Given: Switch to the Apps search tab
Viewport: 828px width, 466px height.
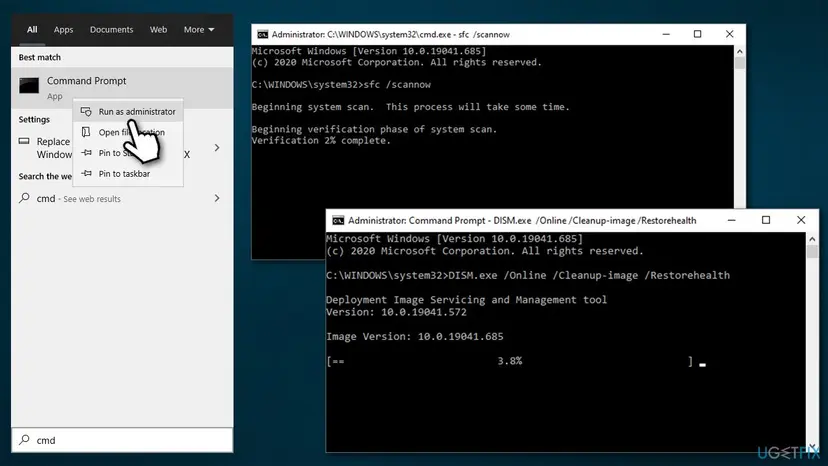Looking at the screenshot, I should coord(63,30).
